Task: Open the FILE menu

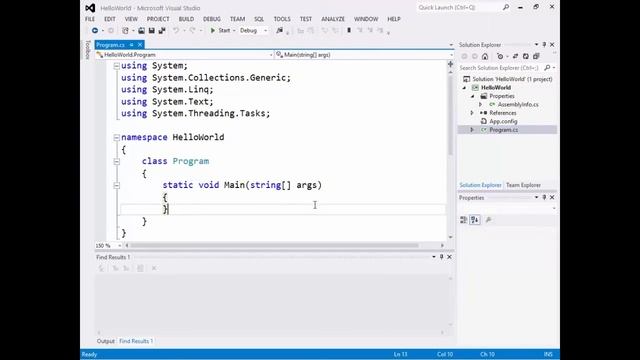Action: click(90, 19)
